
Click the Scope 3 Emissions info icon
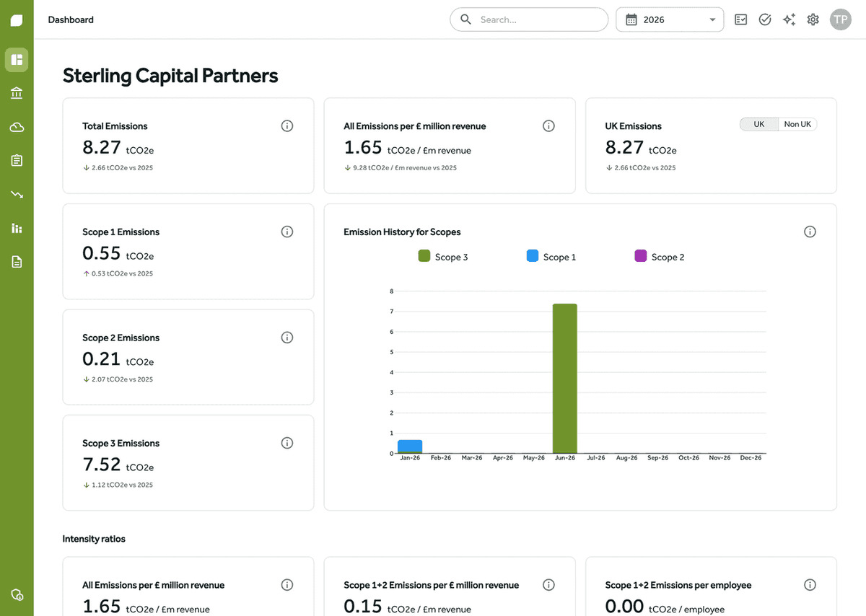pos(287,443)
